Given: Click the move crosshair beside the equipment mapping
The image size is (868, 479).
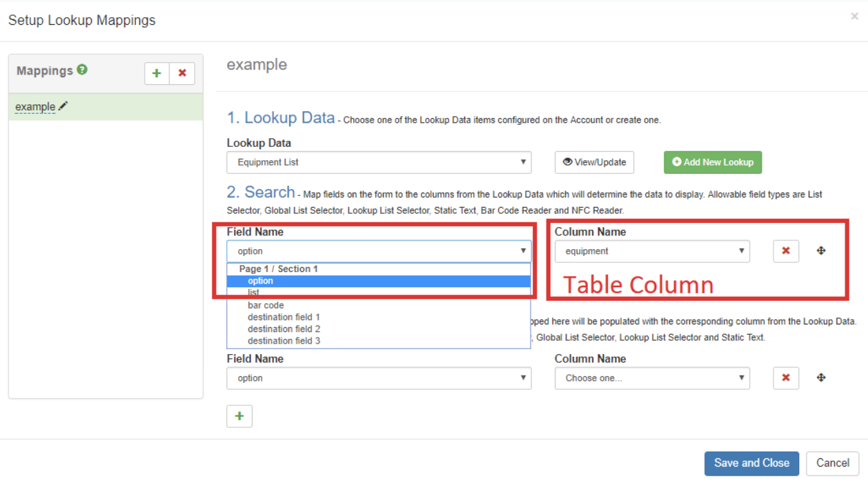Looking at the screenshot, I should 820,251.
